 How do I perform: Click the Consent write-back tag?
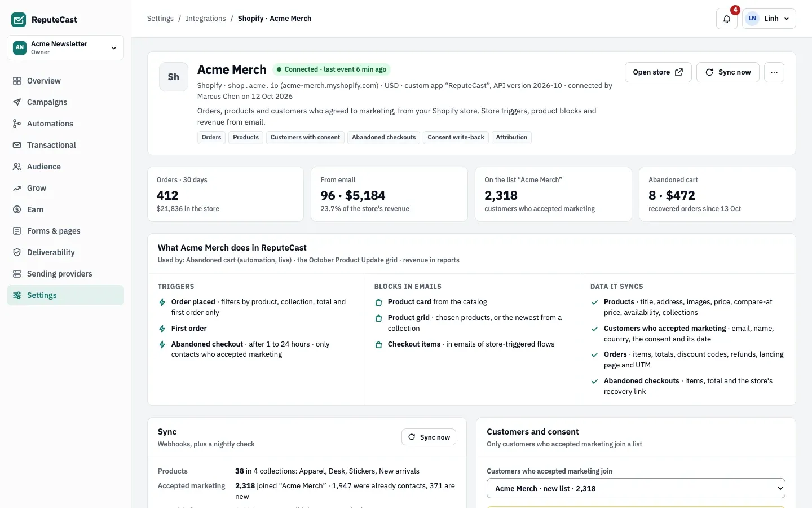pyautogui.click(x=456, y=138)
